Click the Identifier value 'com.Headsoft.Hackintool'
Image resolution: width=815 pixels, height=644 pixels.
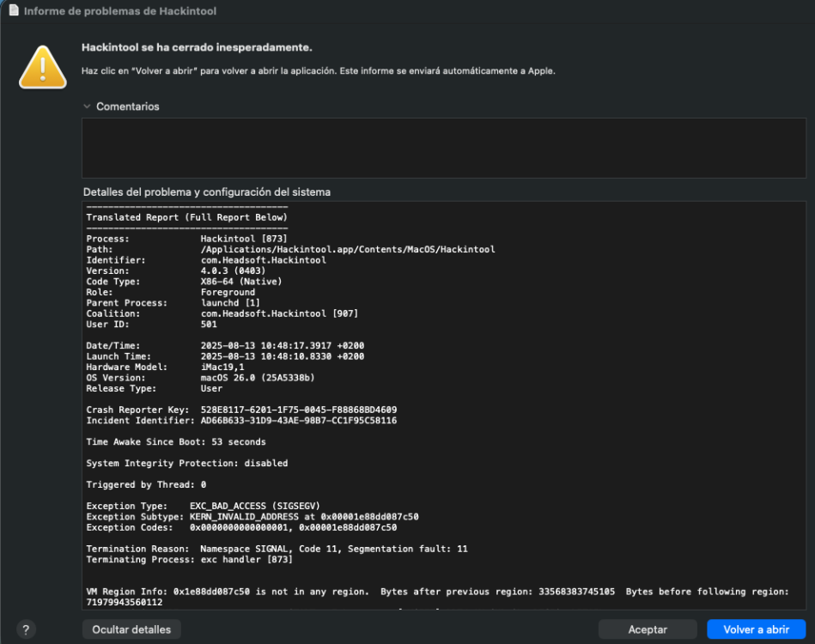[x=263, y=260]
